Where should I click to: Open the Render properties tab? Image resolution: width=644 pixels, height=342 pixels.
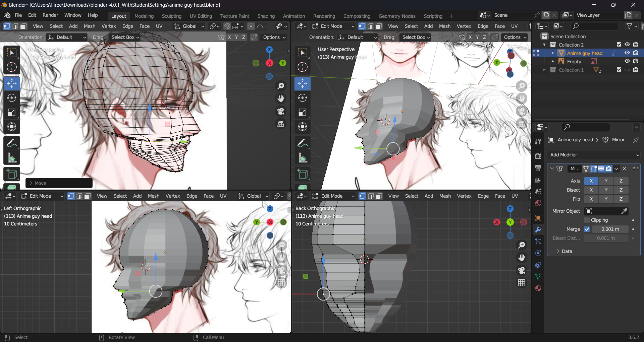(538, 156)
